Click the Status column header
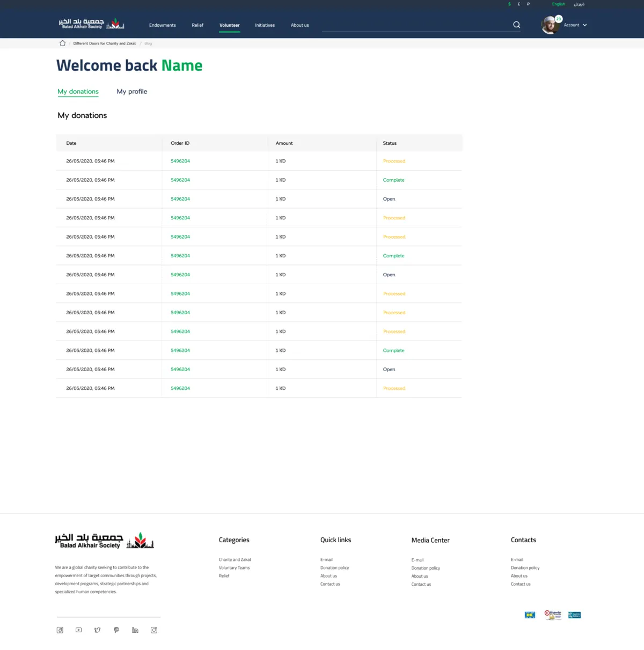Viewport: 644px width, 650px height. pyautogui.click(x=390, y=143)
